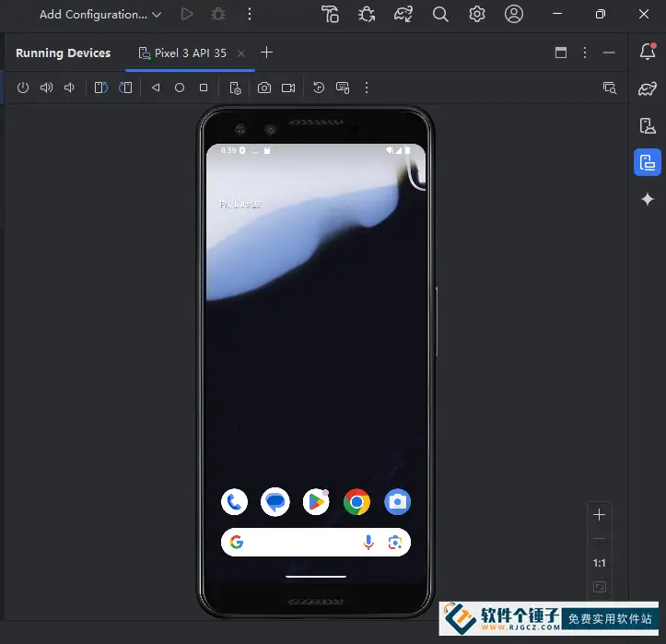
Task: Start screen recording with video icon
Action: (x=288, y=88)
